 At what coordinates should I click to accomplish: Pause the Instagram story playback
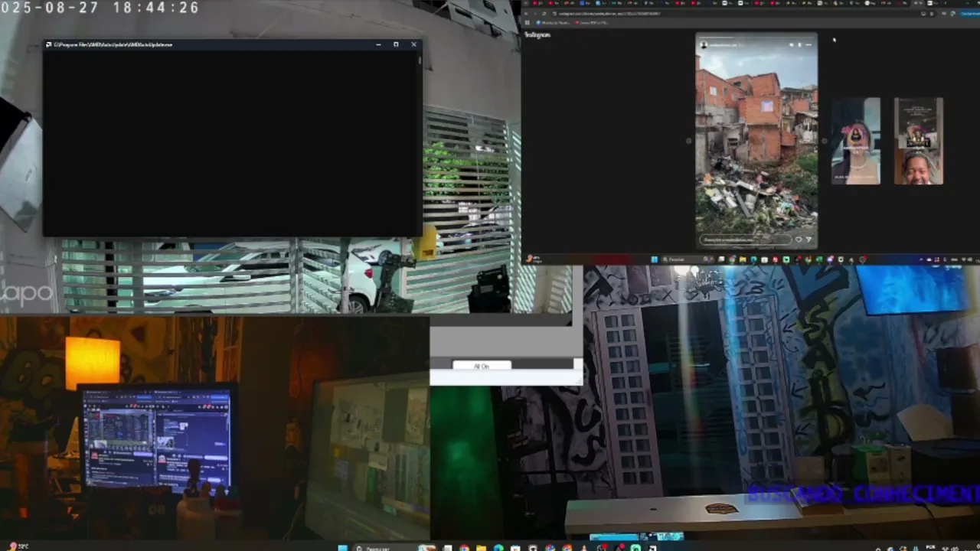[799, 44]
